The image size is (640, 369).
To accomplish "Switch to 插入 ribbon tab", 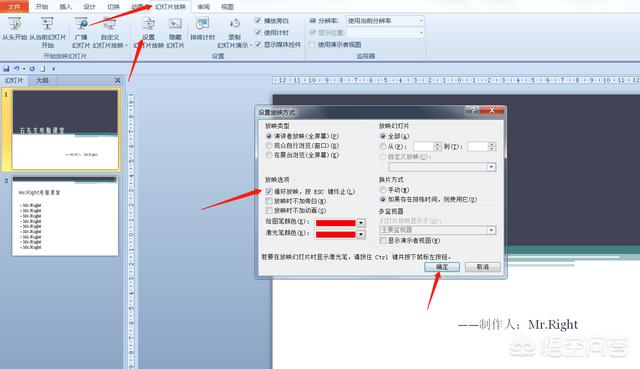I will (x=65, y=7).
